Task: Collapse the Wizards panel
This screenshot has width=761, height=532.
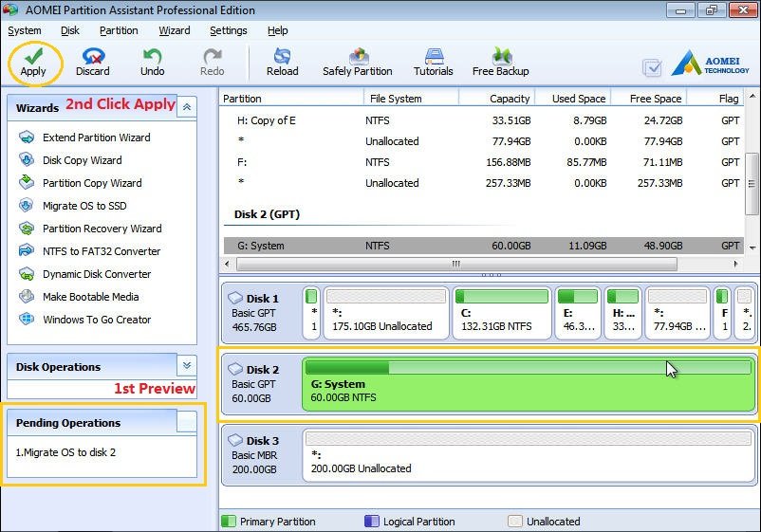Action: (187, 107)
